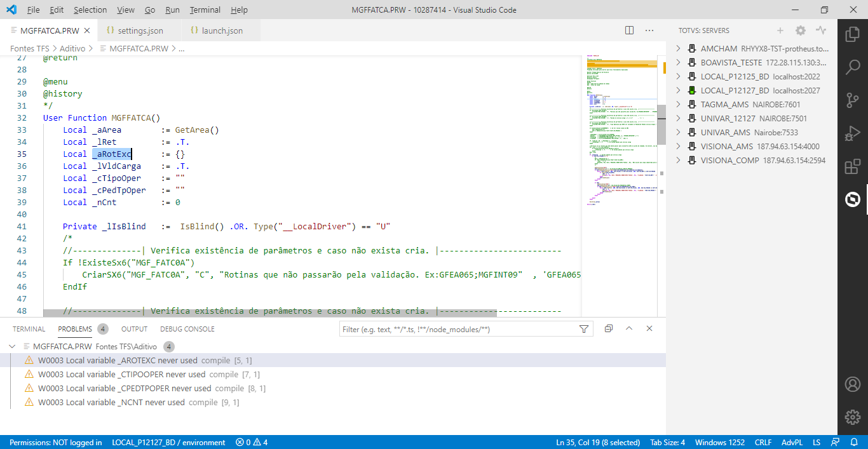Click 'Permissions: NOT logged in' status item
The image size is (868, 449).
tap(56, 443)
